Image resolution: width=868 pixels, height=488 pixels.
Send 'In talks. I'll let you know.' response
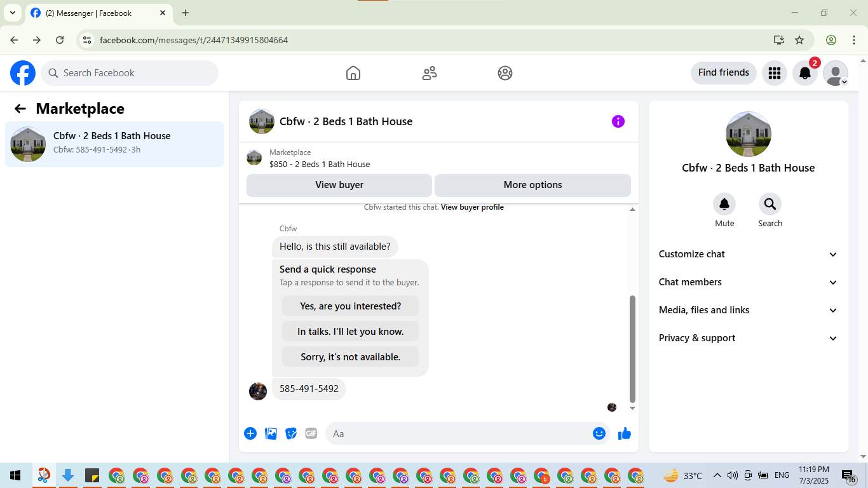point(350,331)
